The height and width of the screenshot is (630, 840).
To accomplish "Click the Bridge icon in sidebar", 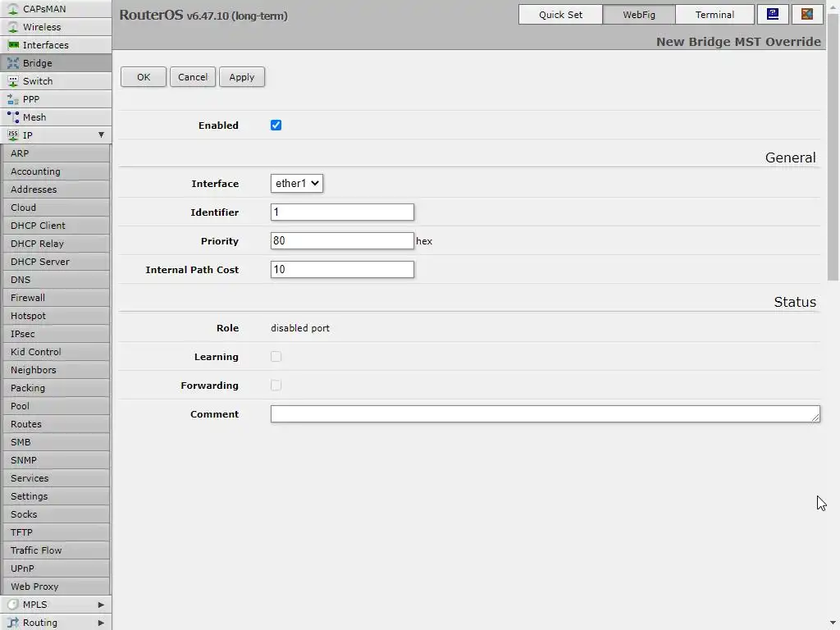I will pyautogui.click(x=13, y=63).
